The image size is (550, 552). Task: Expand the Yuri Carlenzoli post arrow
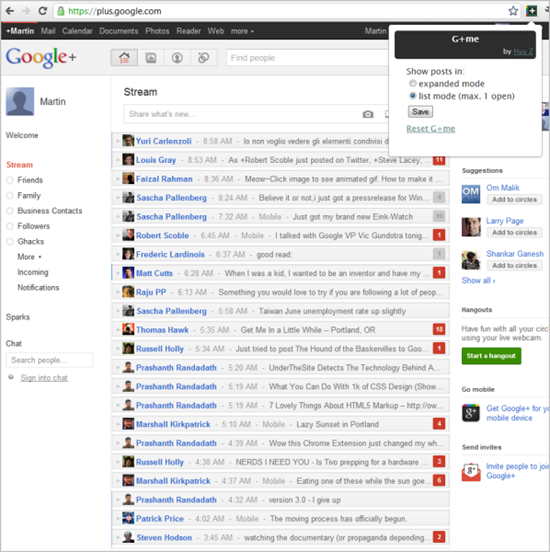[x=118, y=141]
